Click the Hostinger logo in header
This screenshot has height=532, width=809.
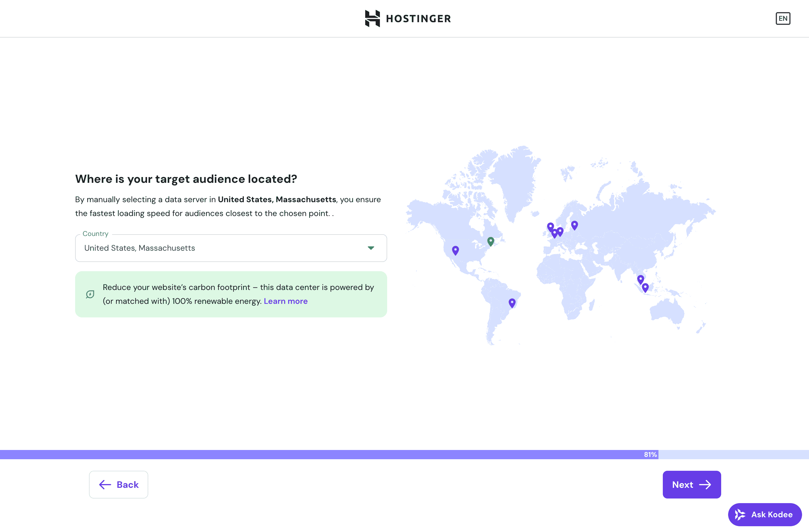408,18
